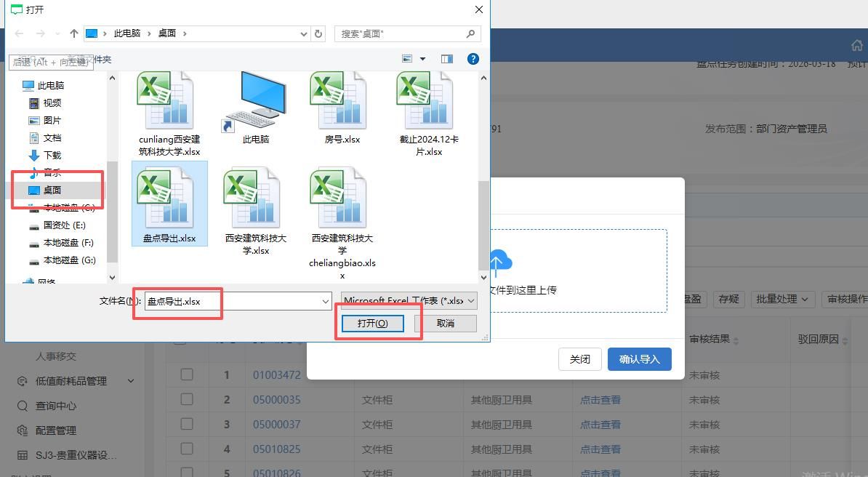
Task: Select the row 4 checkbox
Action: (x=187, y=449)
